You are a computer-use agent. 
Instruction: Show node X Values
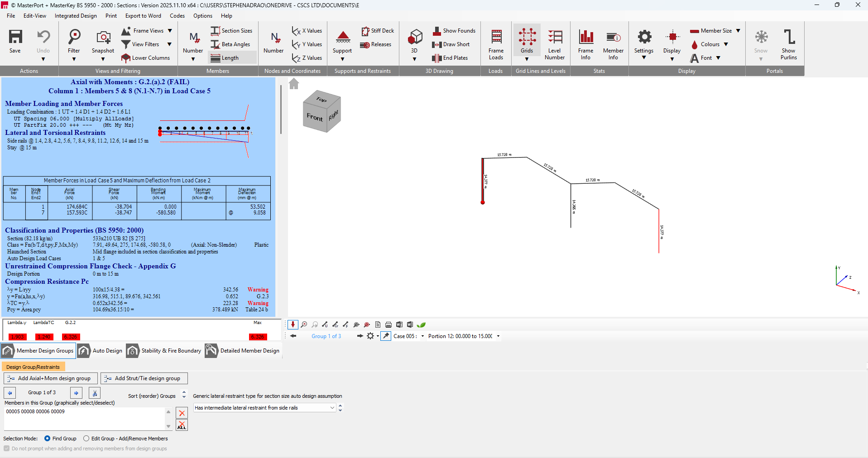coord(307,31)
